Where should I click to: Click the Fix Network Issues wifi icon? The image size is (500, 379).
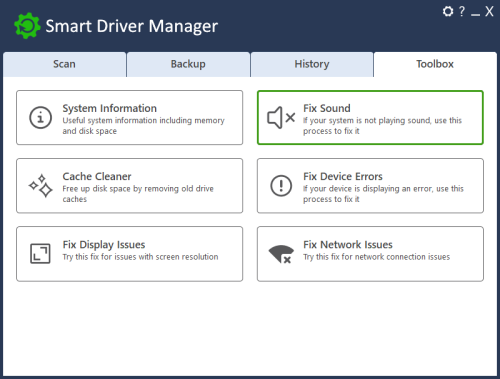point(281,254)
